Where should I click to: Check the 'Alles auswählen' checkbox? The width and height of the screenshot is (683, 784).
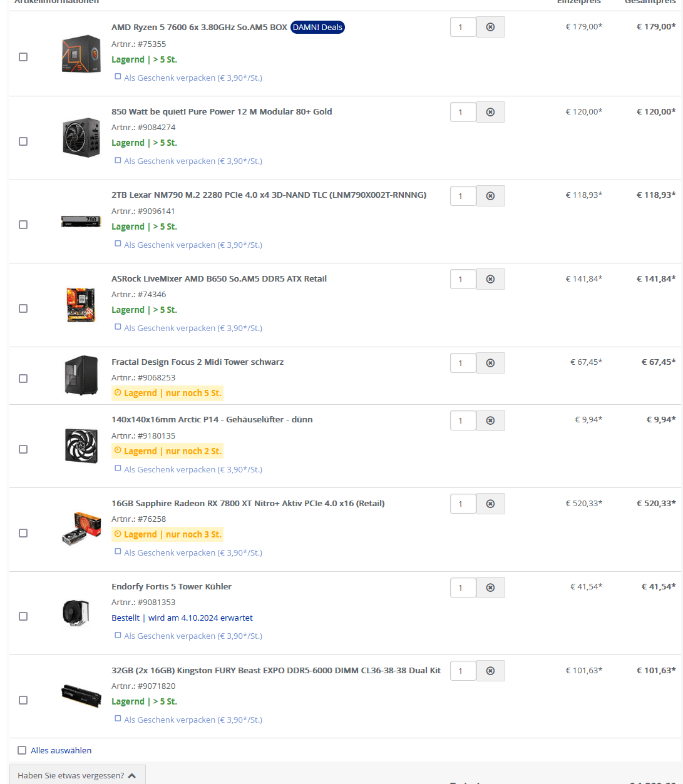click(x=22, y=750)
